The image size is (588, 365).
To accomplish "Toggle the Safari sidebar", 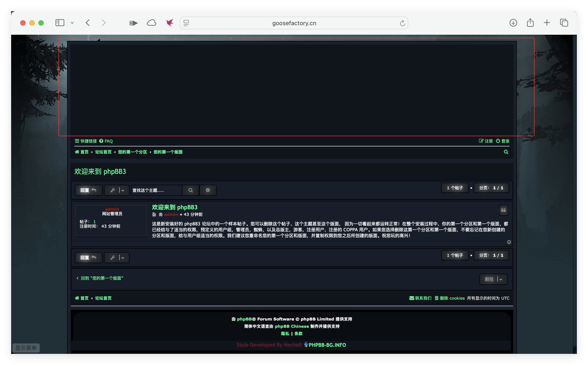I will [x=60, y=23].
